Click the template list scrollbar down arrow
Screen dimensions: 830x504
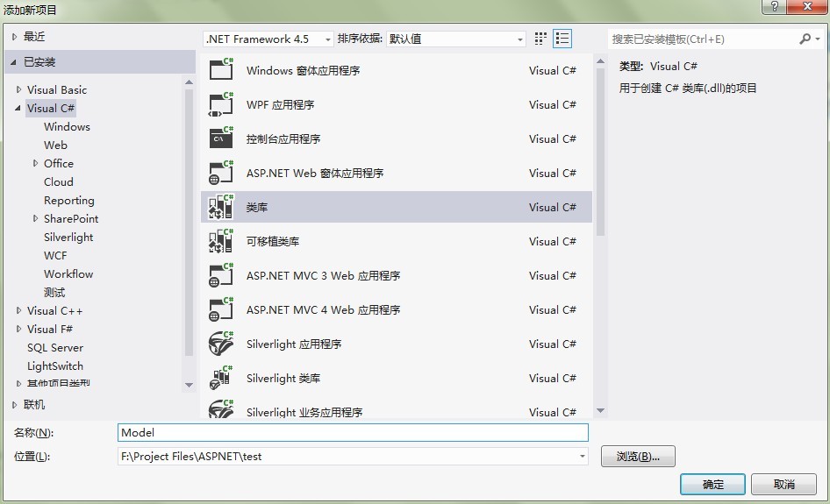tap(600, 410)
